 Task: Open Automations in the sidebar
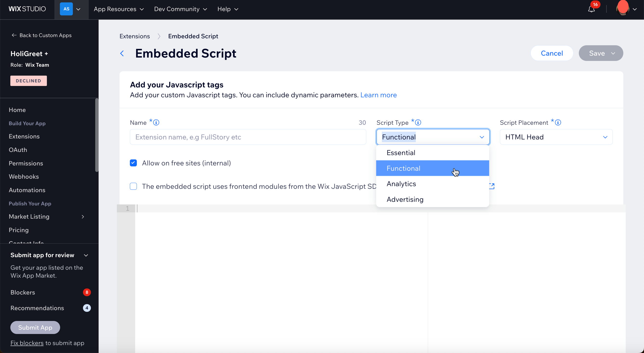pyautogui.click(x=27, y=190)
